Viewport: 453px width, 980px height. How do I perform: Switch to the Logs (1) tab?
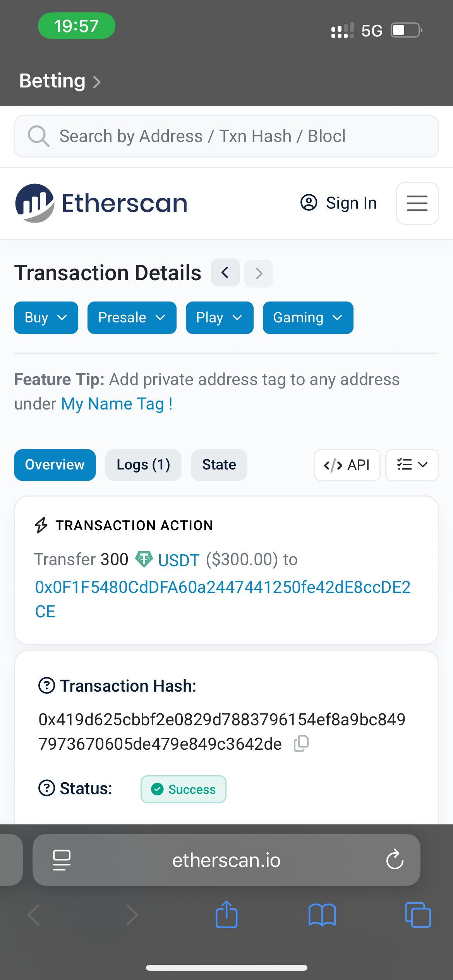point(143,465)
